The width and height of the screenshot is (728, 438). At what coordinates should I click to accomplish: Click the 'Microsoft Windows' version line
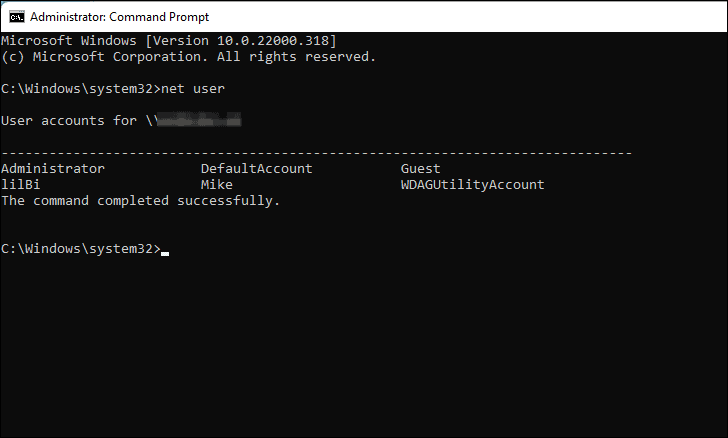click(x=168, y=39)
